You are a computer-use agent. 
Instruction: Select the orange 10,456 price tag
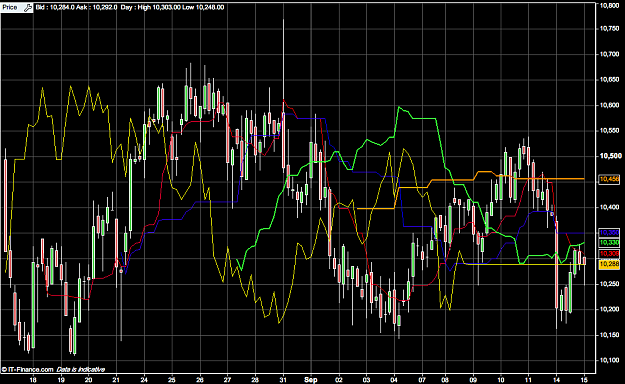(609, 179)
